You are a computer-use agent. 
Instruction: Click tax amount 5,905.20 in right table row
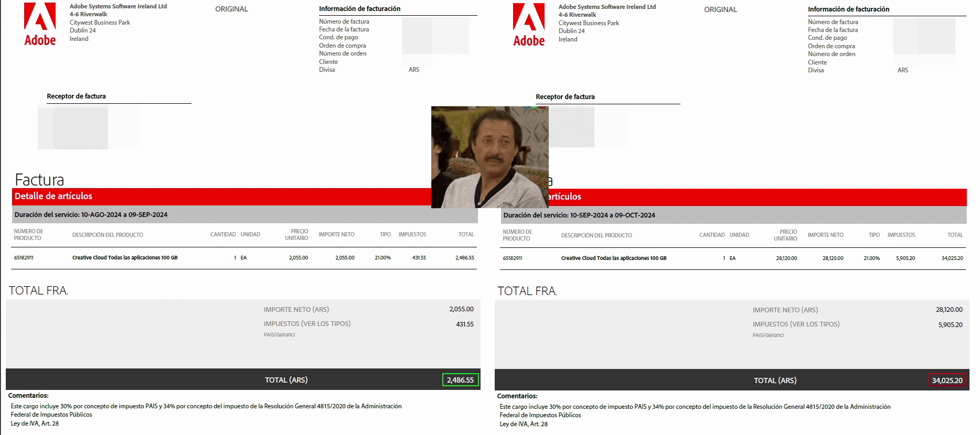pyautogui.click(x=906, y=258)
